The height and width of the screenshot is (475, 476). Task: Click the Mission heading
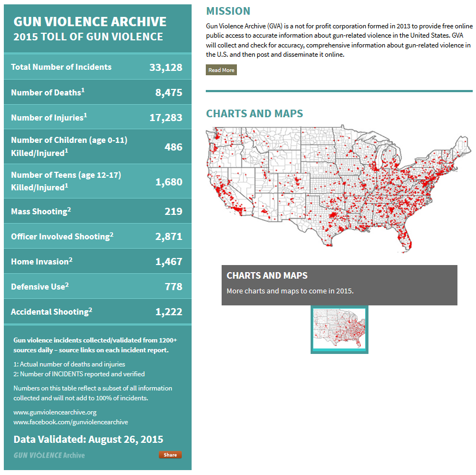[x=228, y=11]
